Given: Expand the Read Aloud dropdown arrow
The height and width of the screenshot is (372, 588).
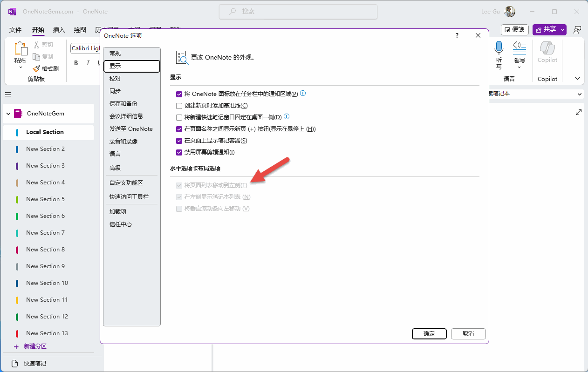Looking at the screenshot, I should (x=519, y=68).
